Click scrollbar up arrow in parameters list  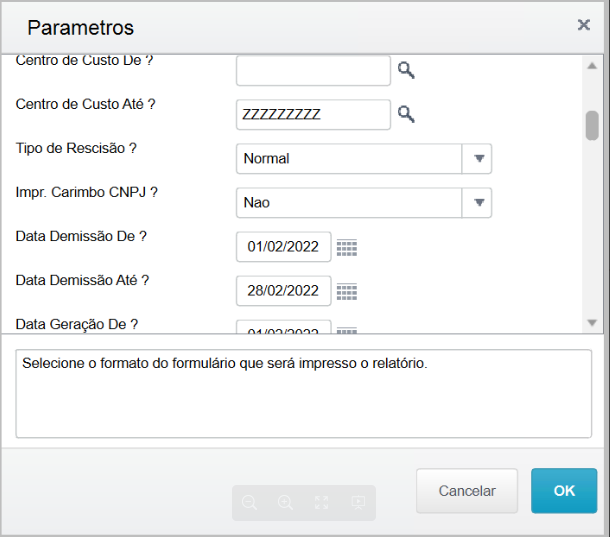[x=592, y=66]
